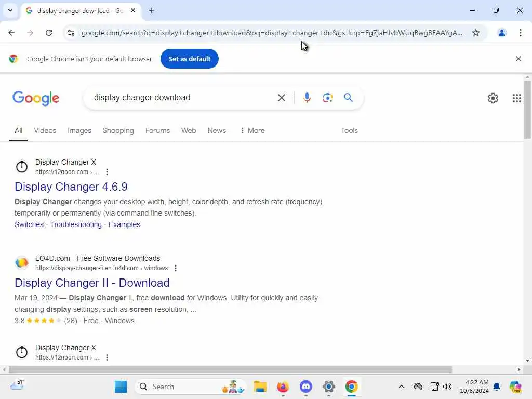532x399 pixels.
Task: Open a new tab
Action: click(152, 10)
